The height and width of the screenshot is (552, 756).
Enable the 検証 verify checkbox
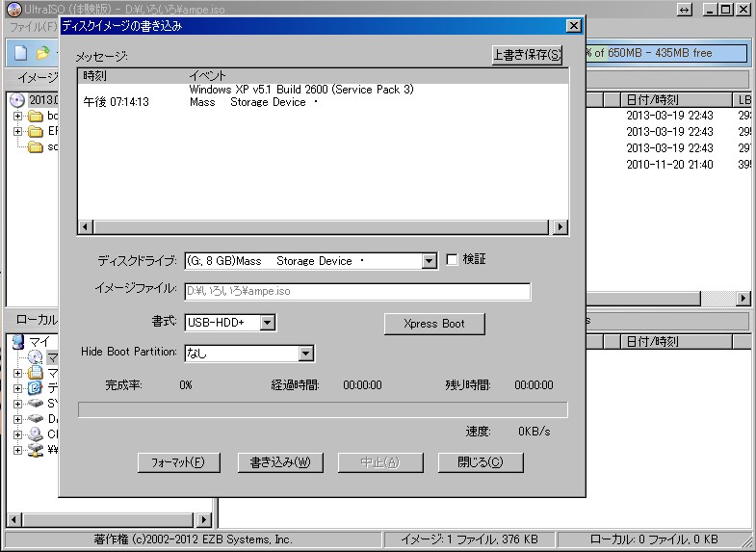[x=452, y=260]
